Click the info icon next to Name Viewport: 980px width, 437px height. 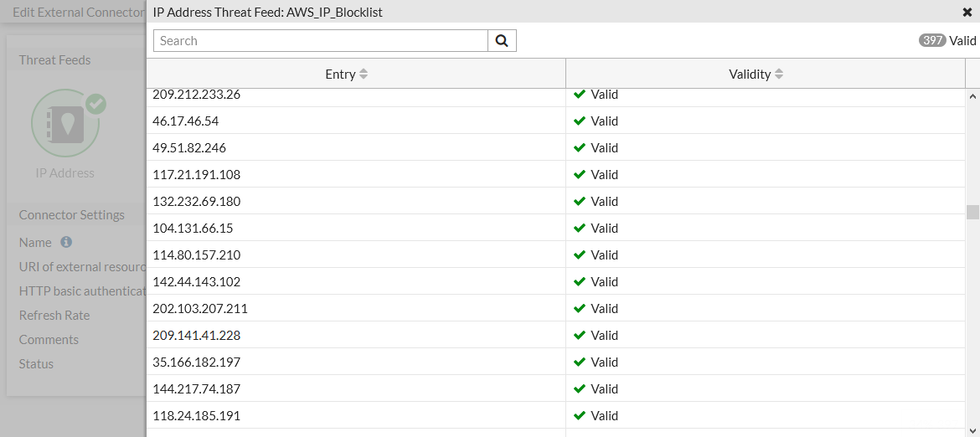click(66, 242)
